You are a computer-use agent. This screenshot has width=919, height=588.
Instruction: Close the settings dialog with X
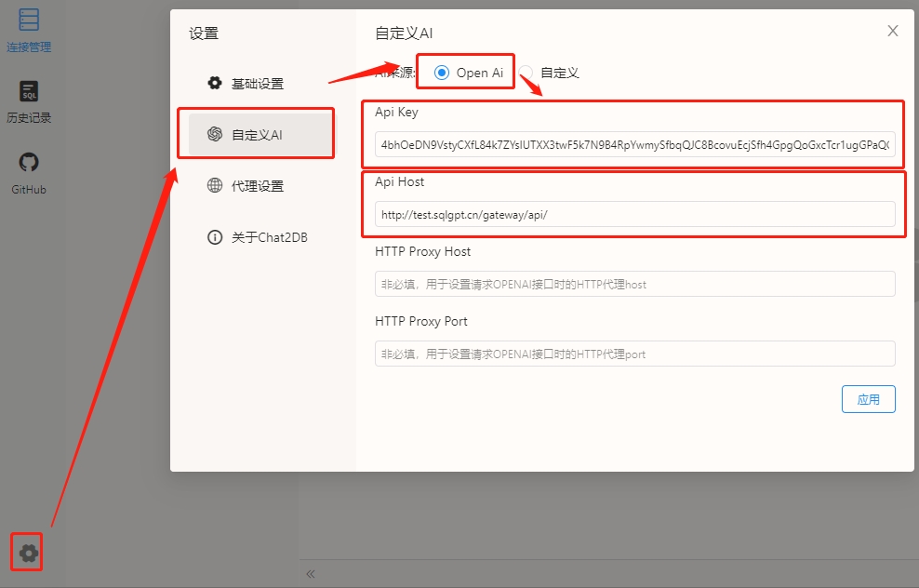tap(893, 31)
